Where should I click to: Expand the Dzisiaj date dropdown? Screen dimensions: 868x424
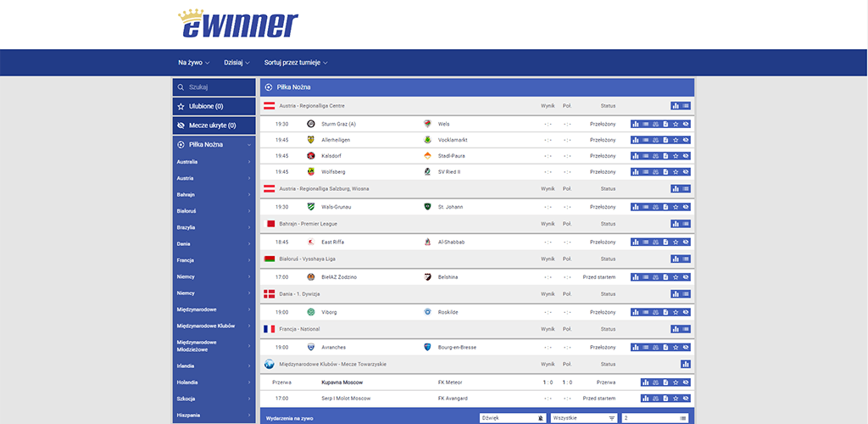(237, 63)
